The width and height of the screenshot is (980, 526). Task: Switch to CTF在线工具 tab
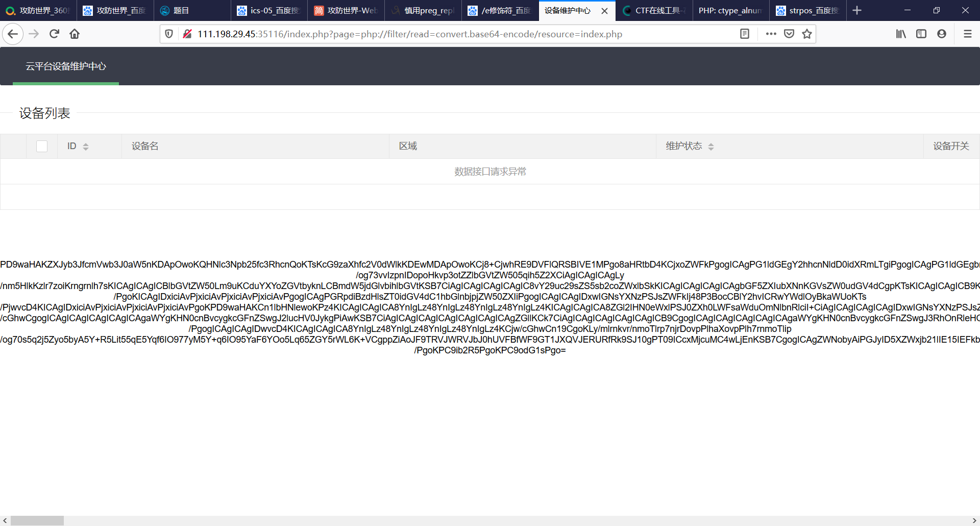[655, 10]
